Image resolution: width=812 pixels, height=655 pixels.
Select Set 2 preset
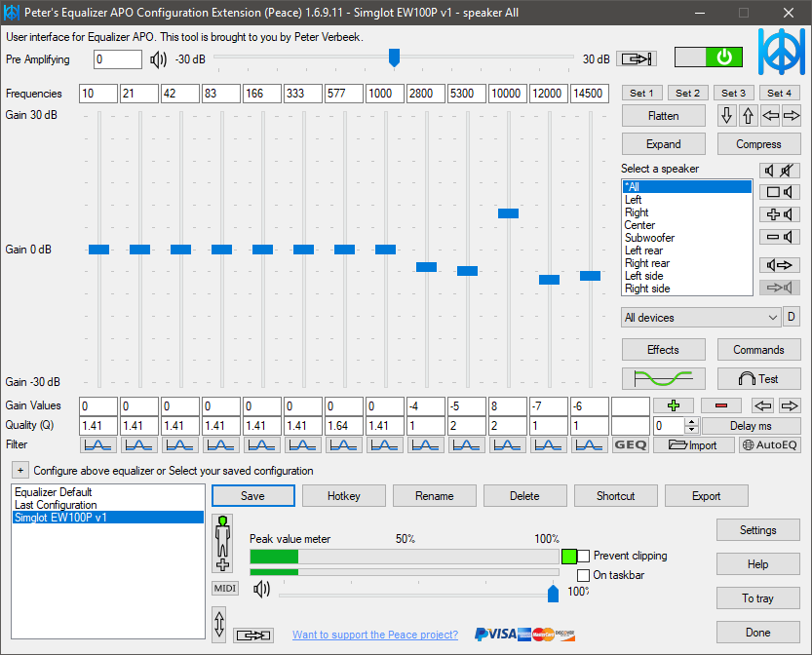pos(688,93)
